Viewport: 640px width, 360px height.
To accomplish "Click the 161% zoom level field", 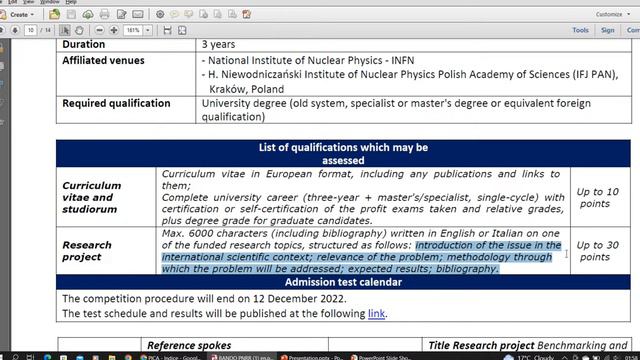I will (x=133, y=30).
